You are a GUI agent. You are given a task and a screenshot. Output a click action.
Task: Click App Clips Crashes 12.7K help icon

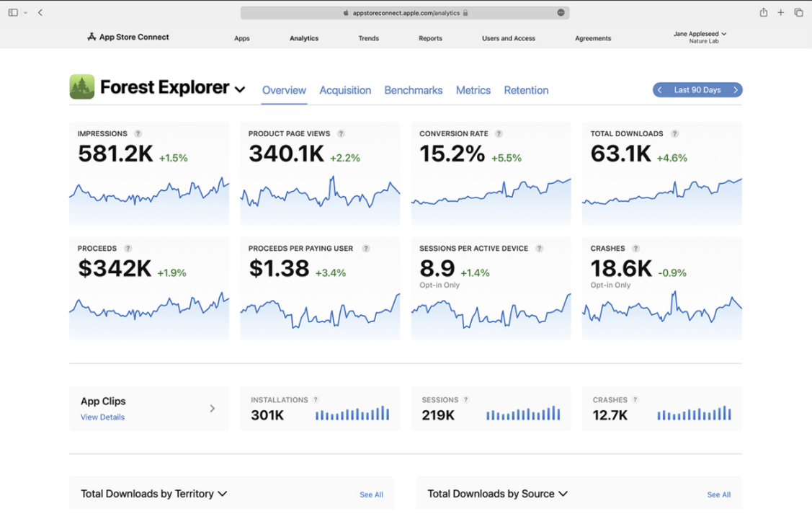pyautogui.click(x=635, y=400)
